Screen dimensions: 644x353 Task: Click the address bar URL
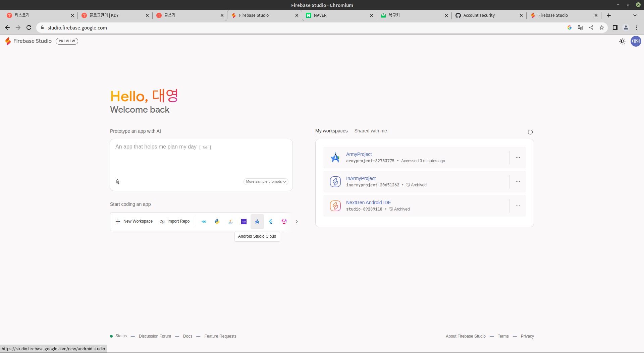coord(77,28)
